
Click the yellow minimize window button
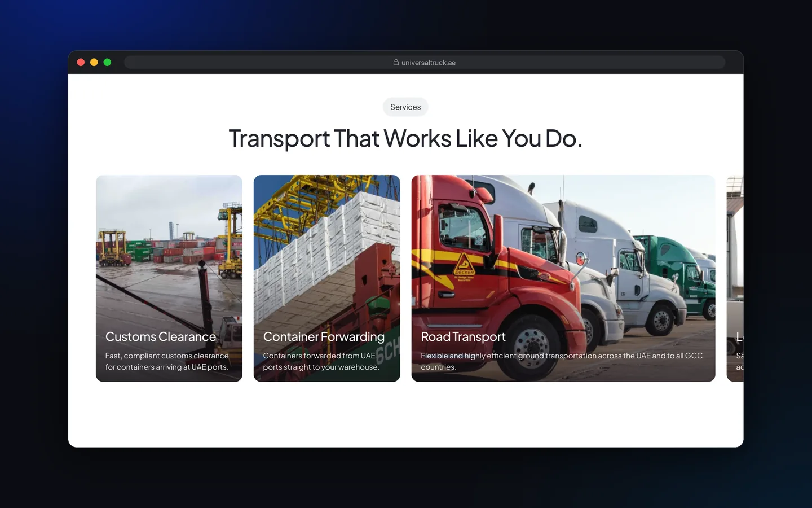pos(94,63)
